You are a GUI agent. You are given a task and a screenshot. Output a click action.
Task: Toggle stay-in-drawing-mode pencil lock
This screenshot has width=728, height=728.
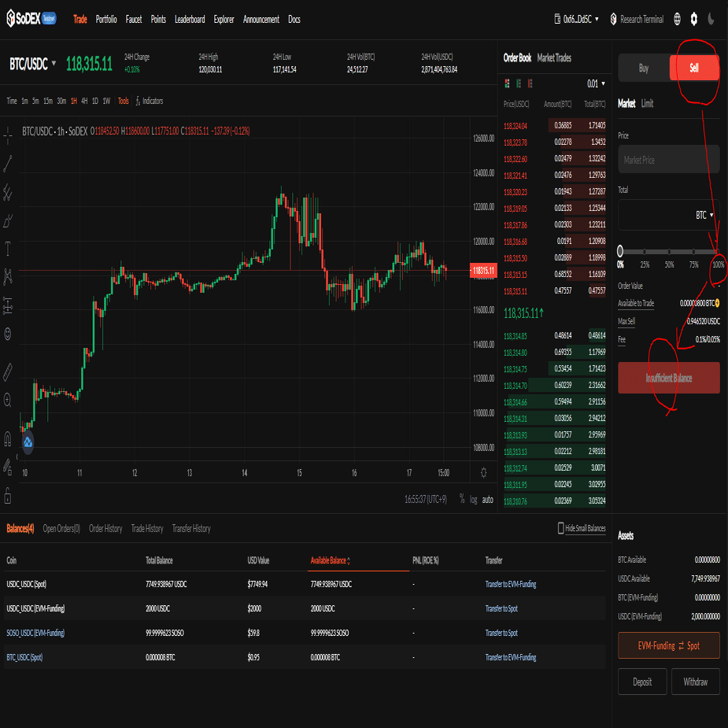7,467
